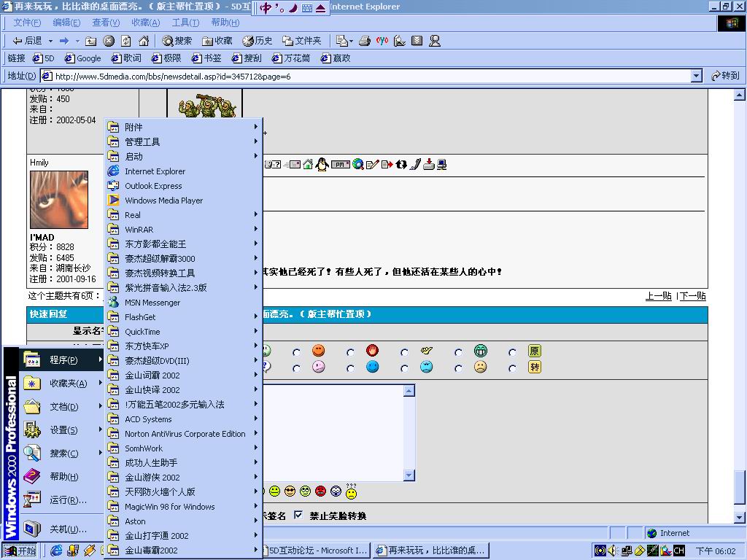The image size is (747, 560).
Task: Click the reply textbox scroll down arrow
Action: click(x=409, y=475)
